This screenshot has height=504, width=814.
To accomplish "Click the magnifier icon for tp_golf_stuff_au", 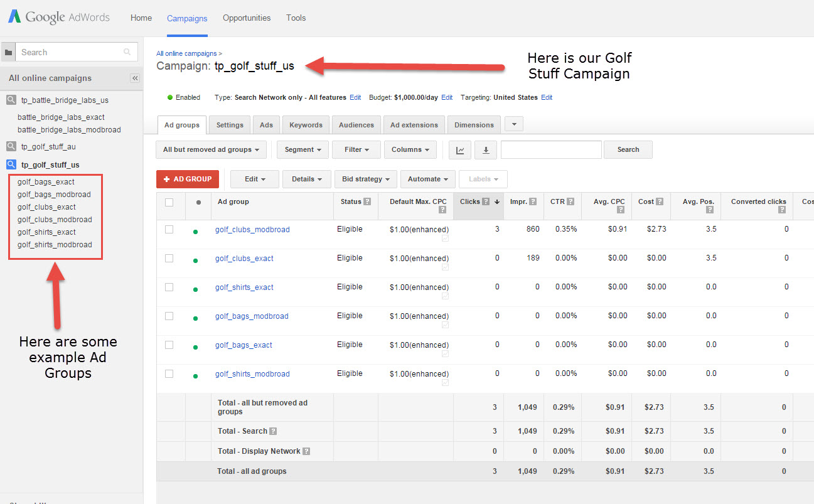I will [x=11, y=146].
